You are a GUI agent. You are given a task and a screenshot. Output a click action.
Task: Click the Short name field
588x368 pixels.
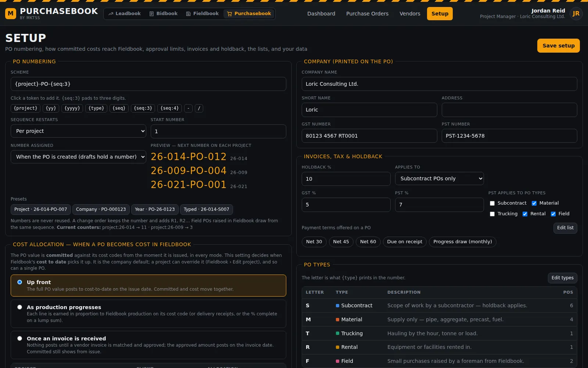pos(369,110)
